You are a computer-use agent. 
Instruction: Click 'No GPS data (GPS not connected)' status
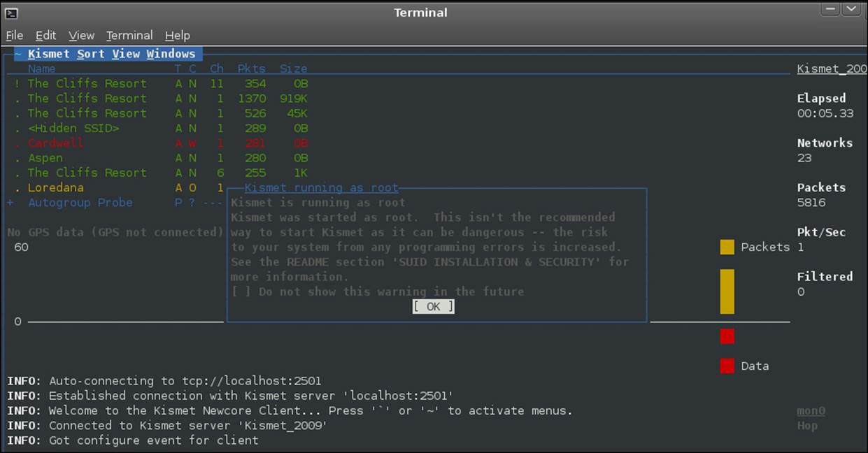(x=115, y=232)
